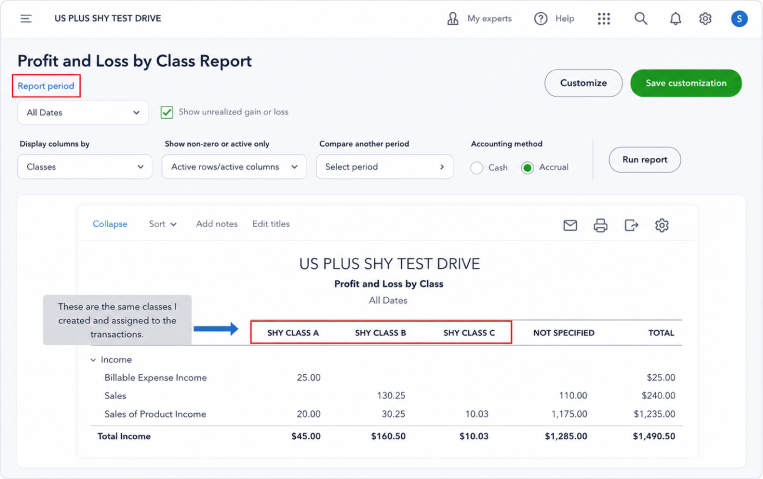Open My experts panel
The image size is (763, 479).
pos(479,18)
